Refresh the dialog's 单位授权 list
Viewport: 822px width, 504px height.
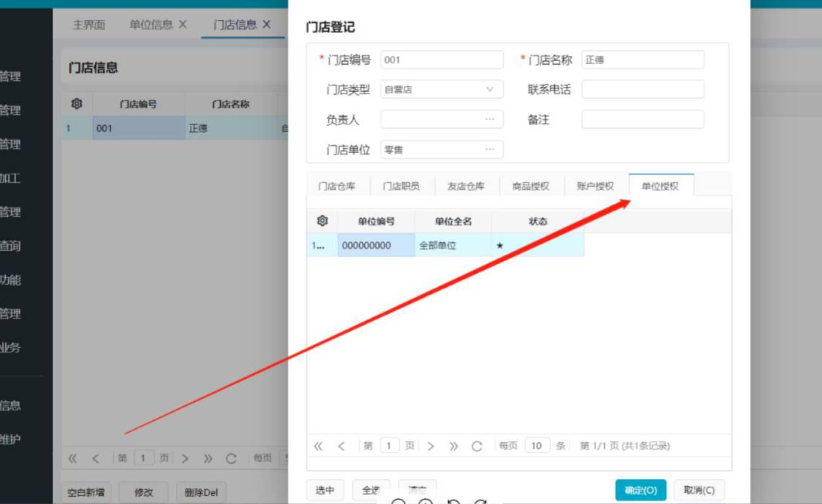point(477,446)
